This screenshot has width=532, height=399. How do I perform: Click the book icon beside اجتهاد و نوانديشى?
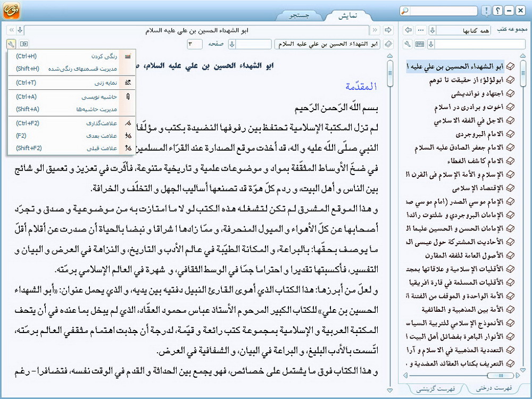click(510, 93)
